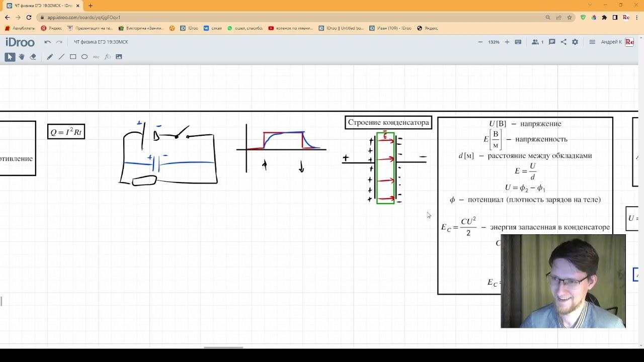Click the text напряженность
The width and height of the screenshot is (644, 362).
click(540, 139)
